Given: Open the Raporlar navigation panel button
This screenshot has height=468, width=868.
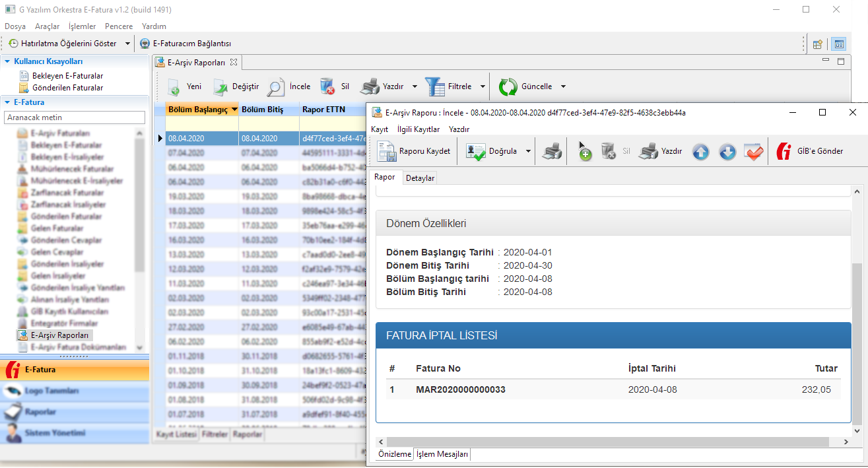Looking at the screenshot, I should [40, 412].
